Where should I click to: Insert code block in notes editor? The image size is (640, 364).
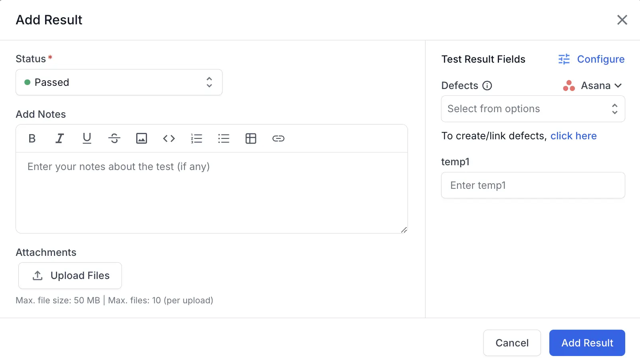point(169,138)
